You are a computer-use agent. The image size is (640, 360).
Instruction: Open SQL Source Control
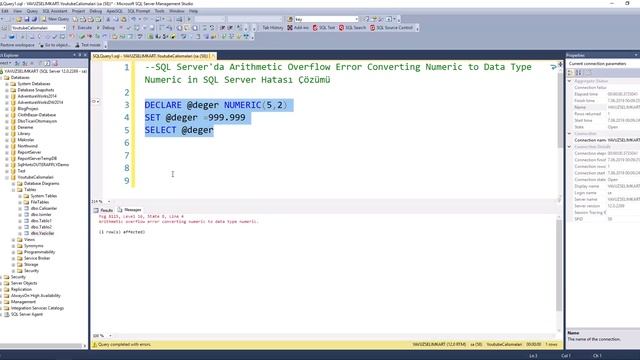[391, 28]
